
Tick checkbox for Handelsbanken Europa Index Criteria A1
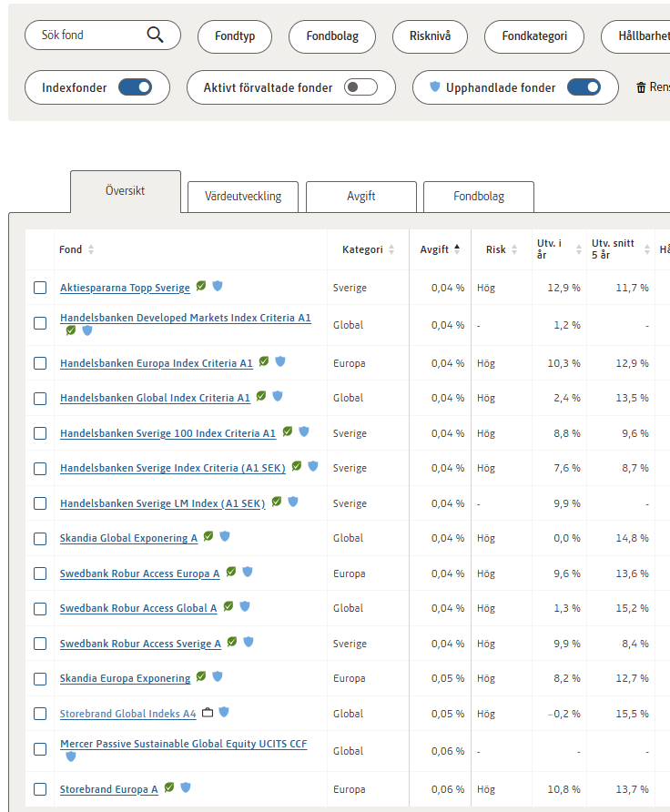click(40, 363)
